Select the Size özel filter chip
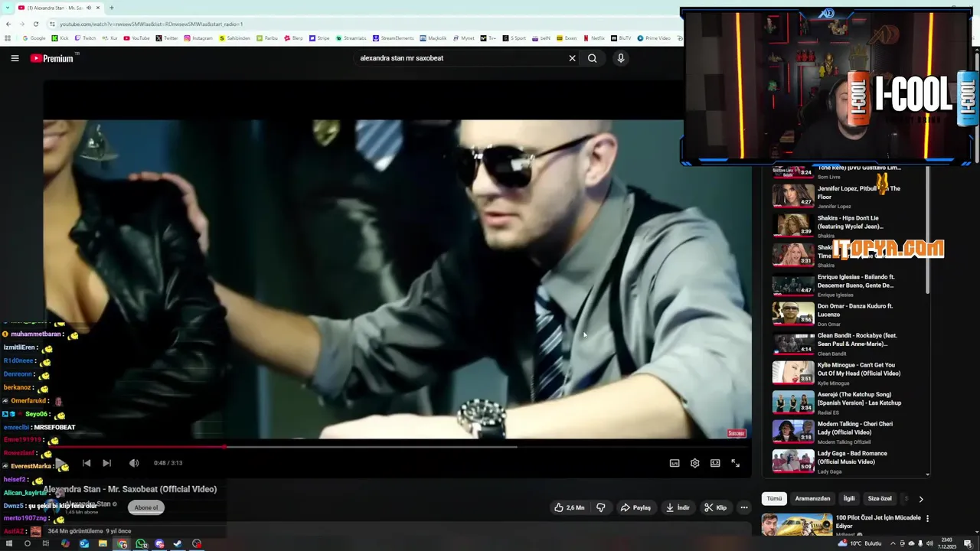 click(x=880, y=498)
